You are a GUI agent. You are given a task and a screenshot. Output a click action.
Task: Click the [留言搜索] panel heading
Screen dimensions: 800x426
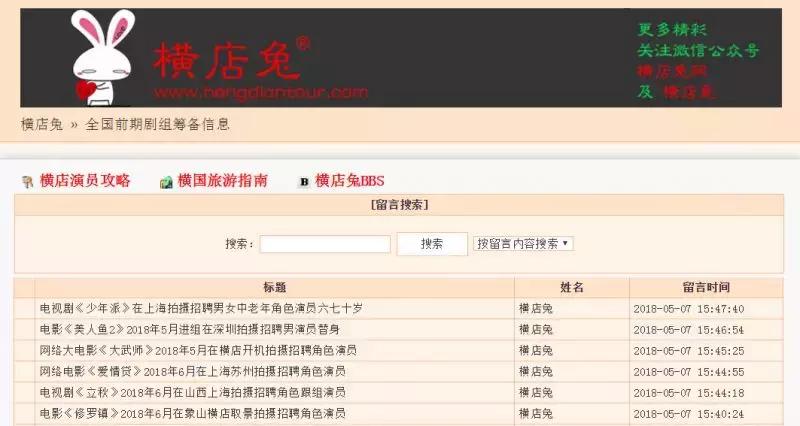[x=399, y=205]
